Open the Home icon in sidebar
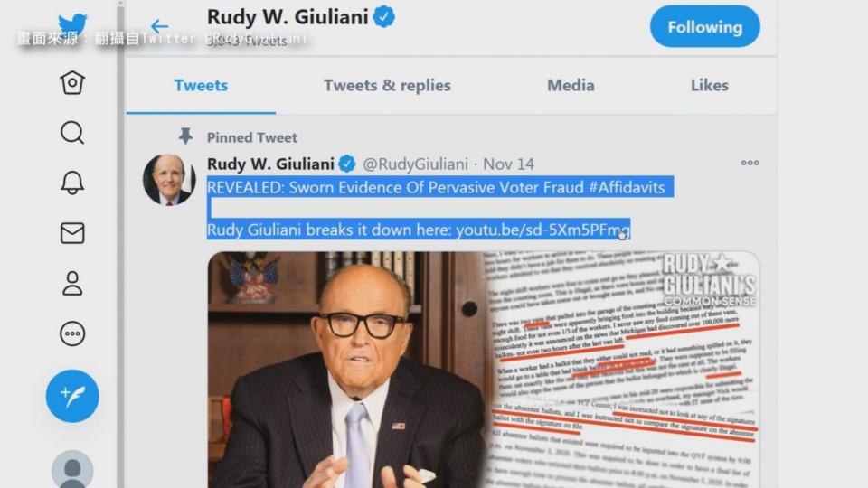868x488 pixels. click(72, 83)
